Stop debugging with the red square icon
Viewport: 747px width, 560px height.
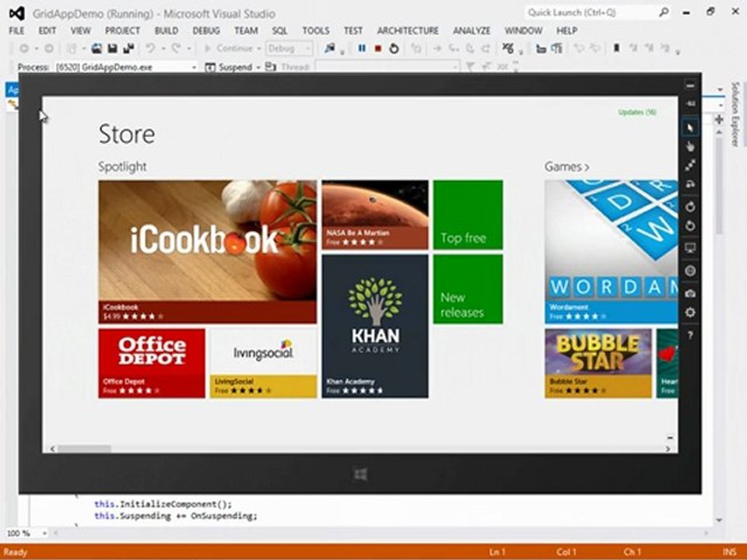coord(378,48)
